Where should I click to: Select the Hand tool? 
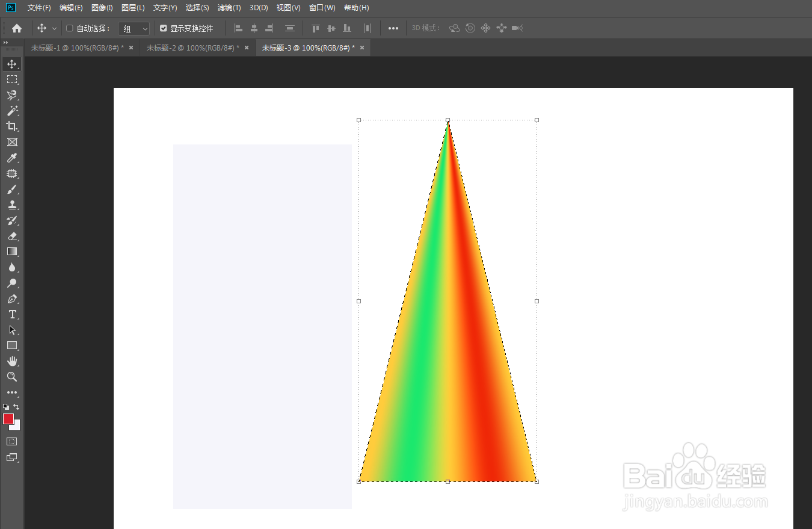[12, 361]
